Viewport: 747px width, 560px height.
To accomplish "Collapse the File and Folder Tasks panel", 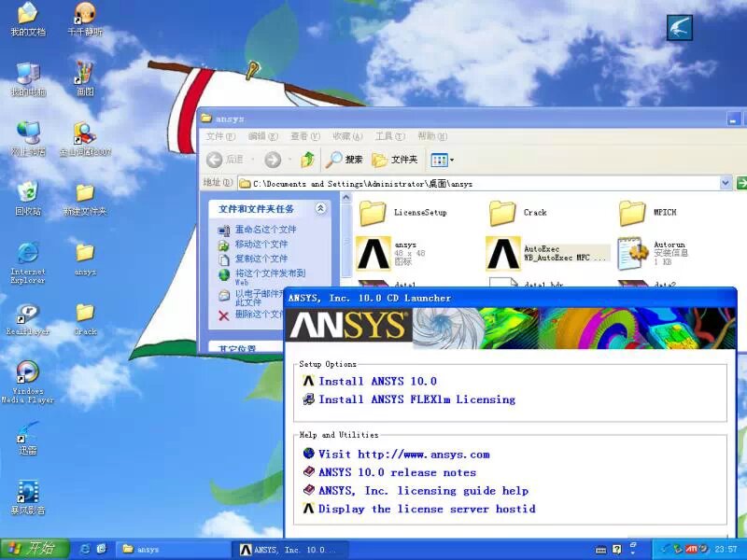I will tap(320, 209).
